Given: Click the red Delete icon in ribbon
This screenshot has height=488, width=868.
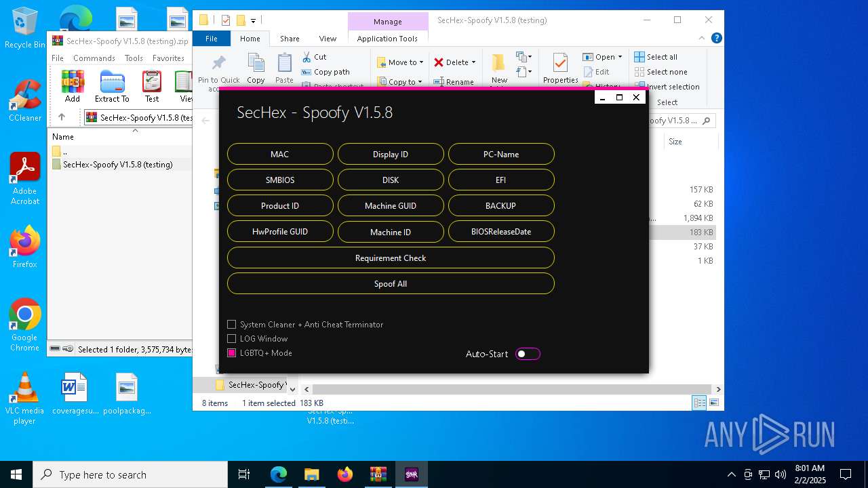Looking at the screenshot, I should [439, 62].
